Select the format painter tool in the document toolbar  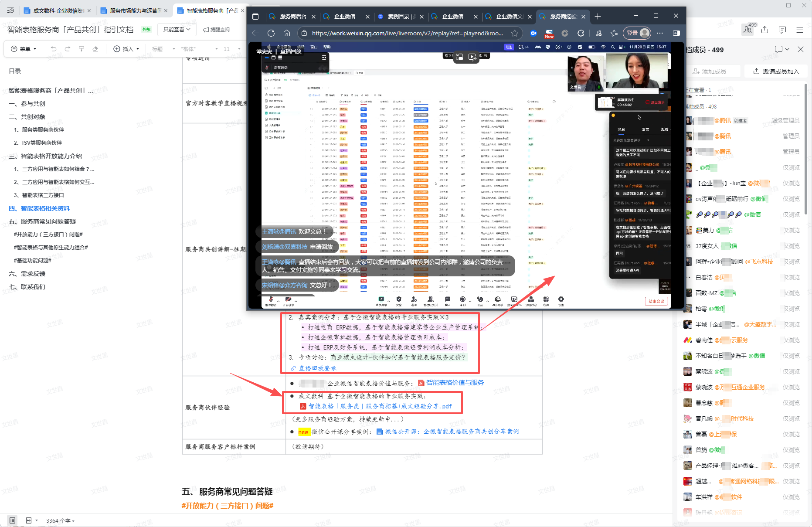click(82, 49)
